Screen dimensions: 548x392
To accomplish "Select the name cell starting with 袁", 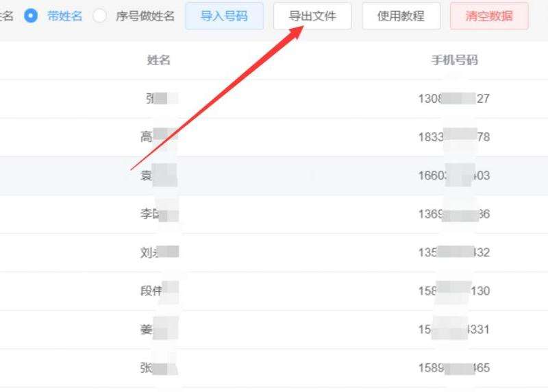I will 158,175.
